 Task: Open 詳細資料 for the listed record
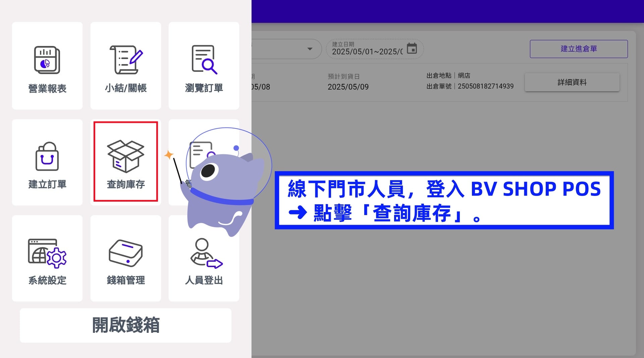point(572,82)
